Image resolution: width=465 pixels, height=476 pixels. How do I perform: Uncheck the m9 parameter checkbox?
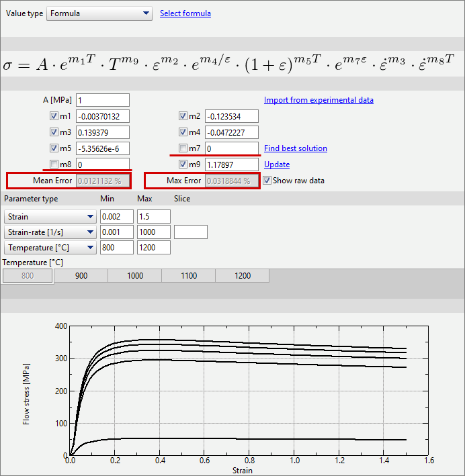pos(183,164)
